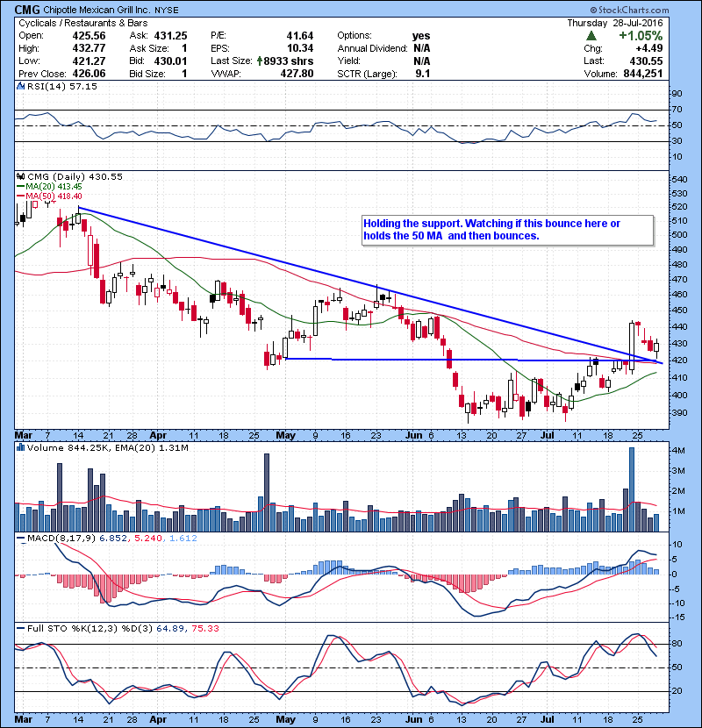This screenshot has width=702, height=728.
Task: Click the NYSE exchange label
Action: tap(167, 11)
